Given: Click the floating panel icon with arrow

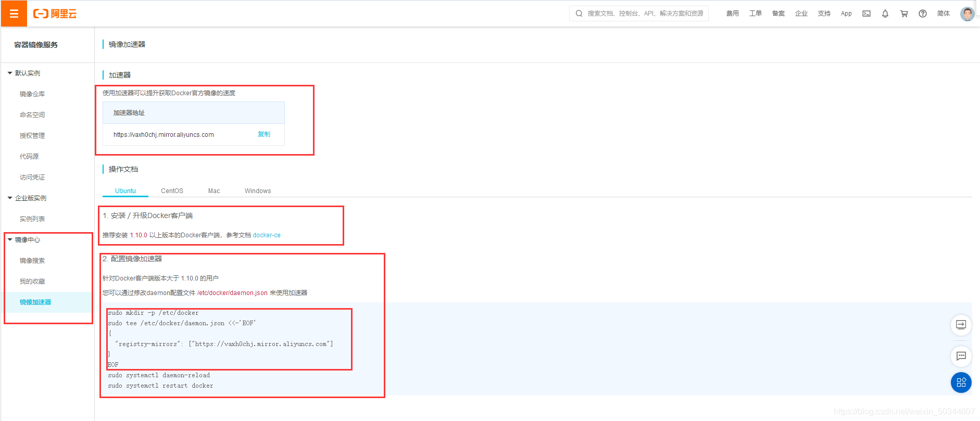Looking at the screenshot, I should pos(961,325).
